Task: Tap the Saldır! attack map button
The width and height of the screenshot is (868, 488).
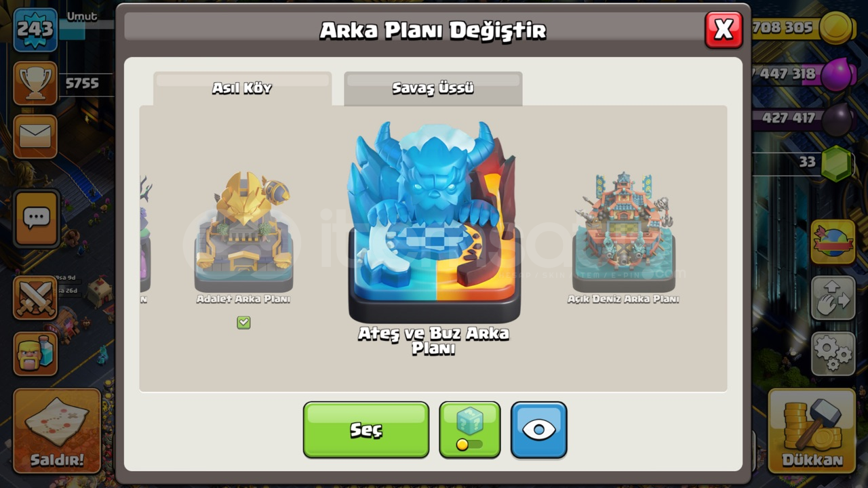Action: point(57,430)
